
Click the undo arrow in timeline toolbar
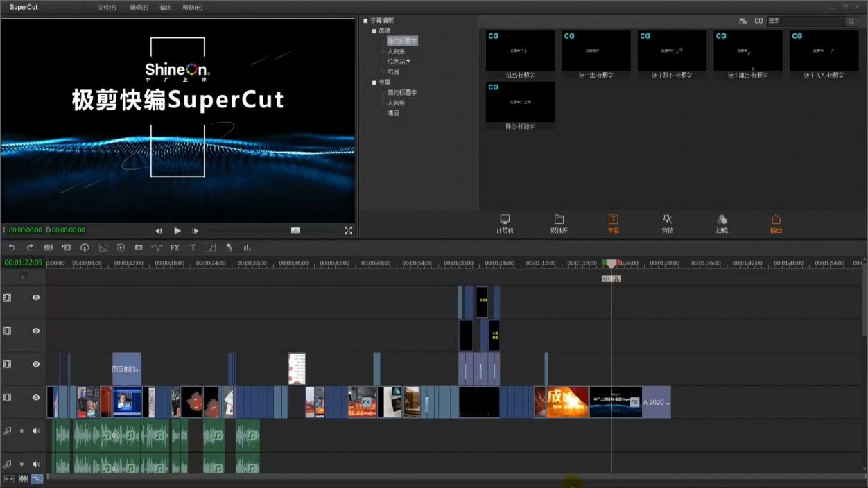[x=12, y=247]
